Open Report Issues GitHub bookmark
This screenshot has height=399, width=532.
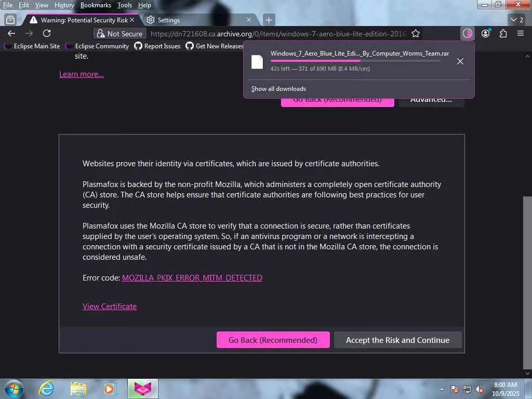pos(157,46)
